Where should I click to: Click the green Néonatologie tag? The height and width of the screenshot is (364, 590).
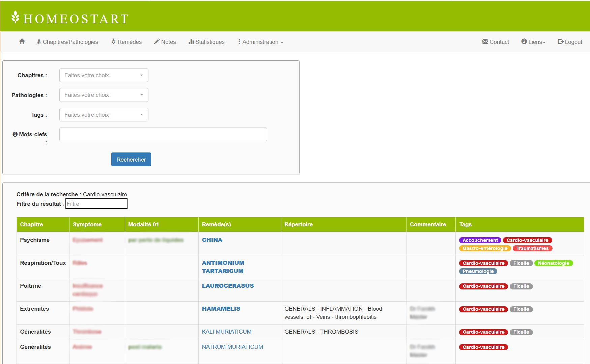(553, 263)
